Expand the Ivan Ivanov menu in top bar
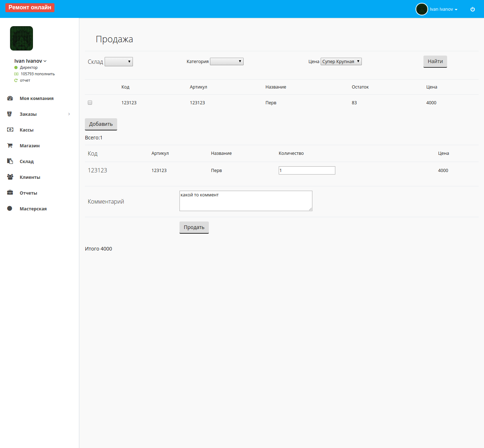 pos(444,9)
